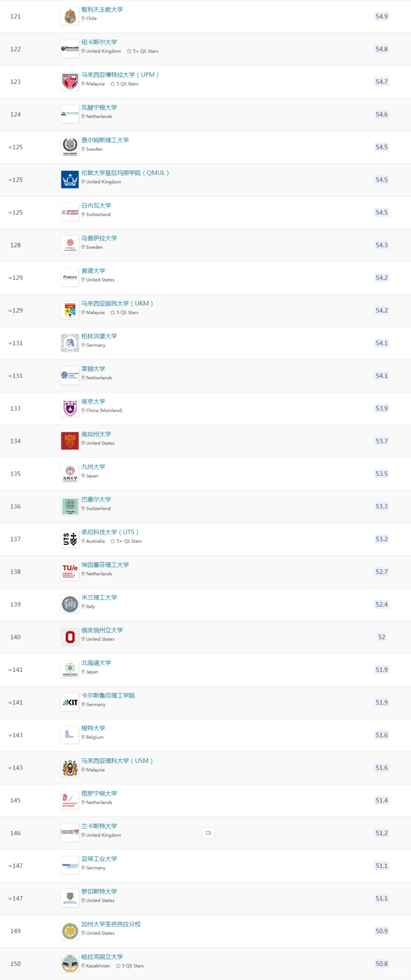
Task: Open the Chalmers University logo
Action: (70, 147)
